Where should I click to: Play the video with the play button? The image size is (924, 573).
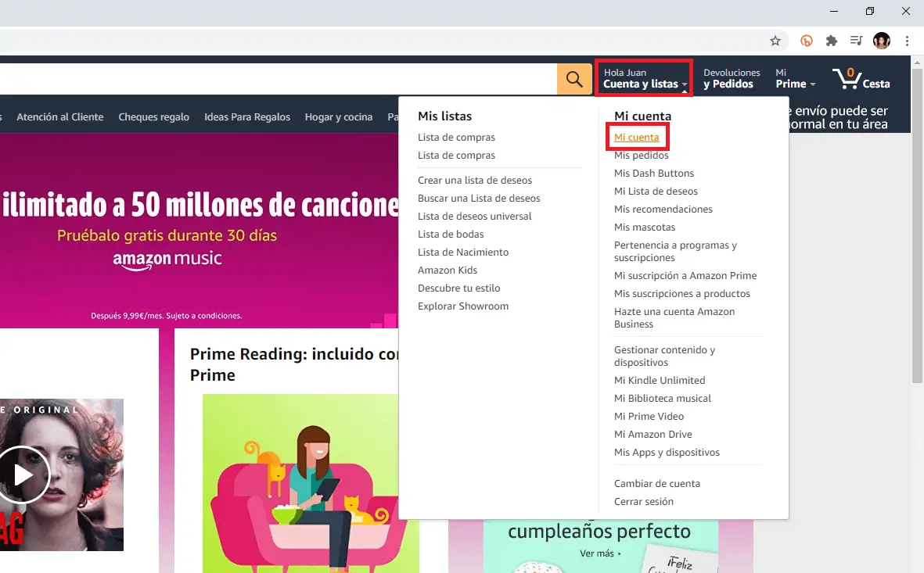point(23,475)
